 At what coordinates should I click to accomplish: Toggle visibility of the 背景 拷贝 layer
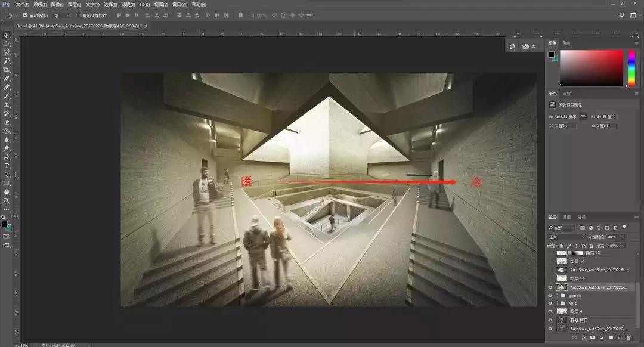(x=549, y=320)
